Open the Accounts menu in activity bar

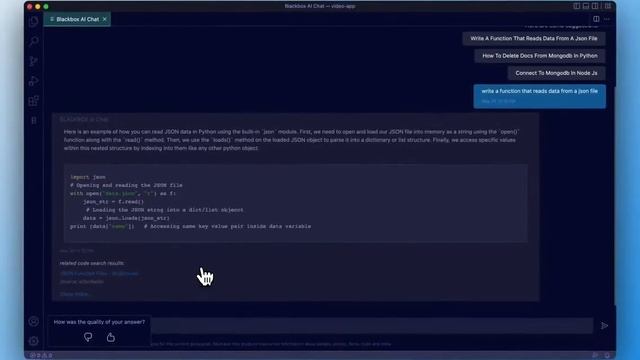click(x=34, y=321)
